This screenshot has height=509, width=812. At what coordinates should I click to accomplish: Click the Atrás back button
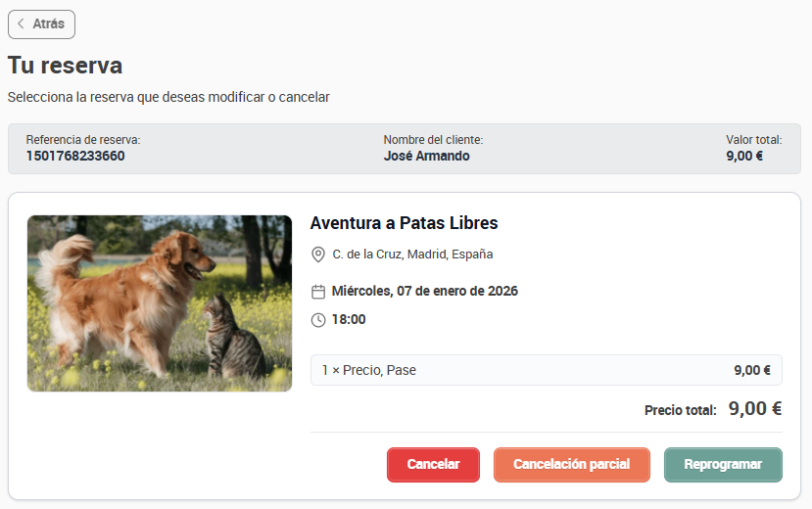[x=41, y=24]
